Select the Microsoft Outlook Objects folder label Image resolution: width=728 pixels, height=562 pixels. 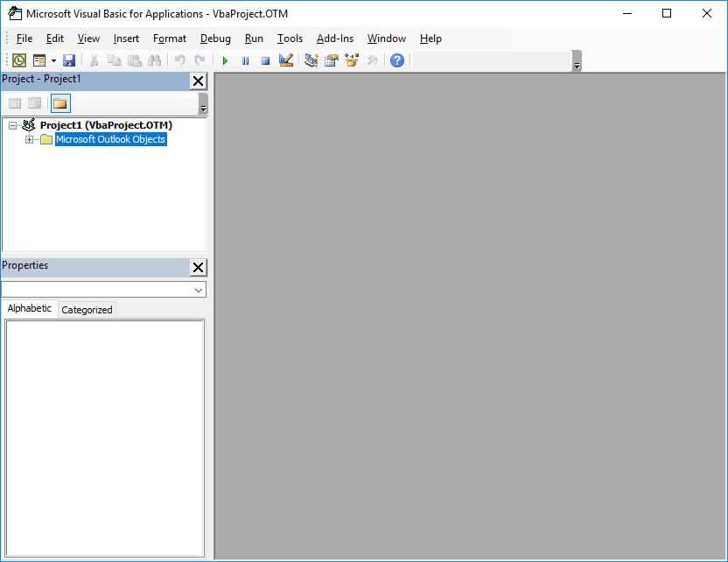pyautogui.click(x=111, y=139)
